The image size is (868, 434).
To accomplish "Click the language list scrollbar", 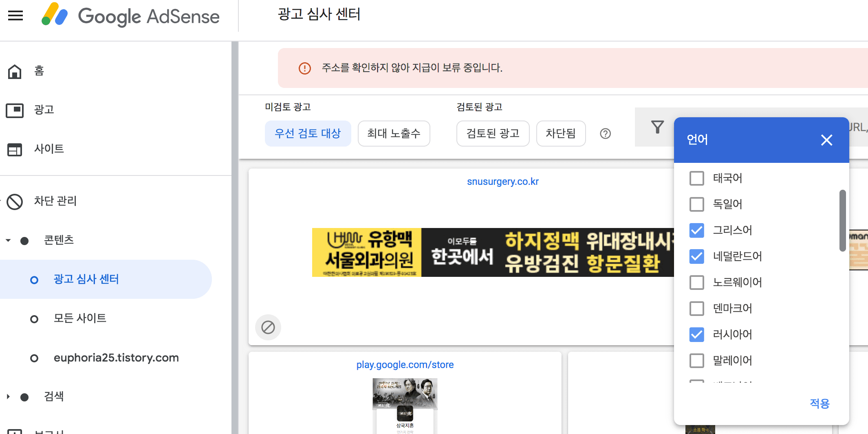I will (842, 221).
